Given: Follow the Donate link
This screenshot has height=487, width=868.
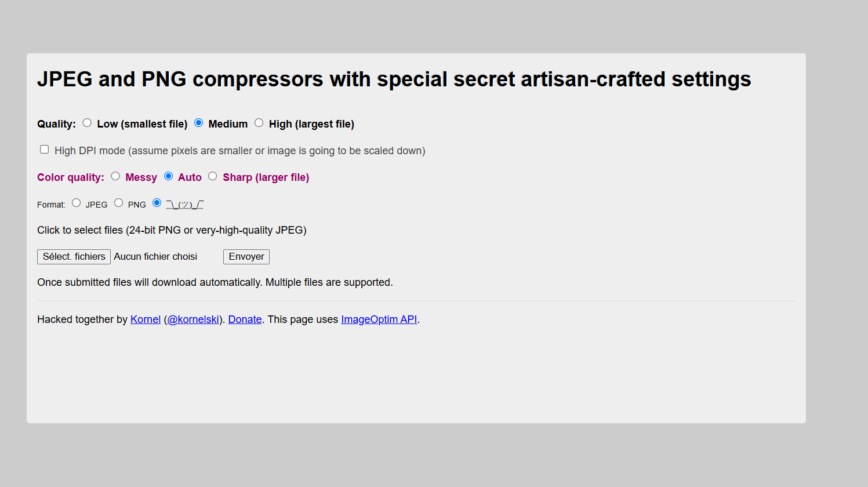Looking at the screenshot, I should (245, 319).
